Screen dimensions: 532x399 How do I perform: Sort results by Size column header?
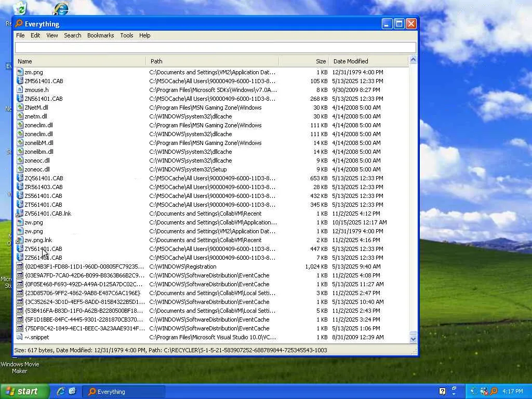click(304, 61)
